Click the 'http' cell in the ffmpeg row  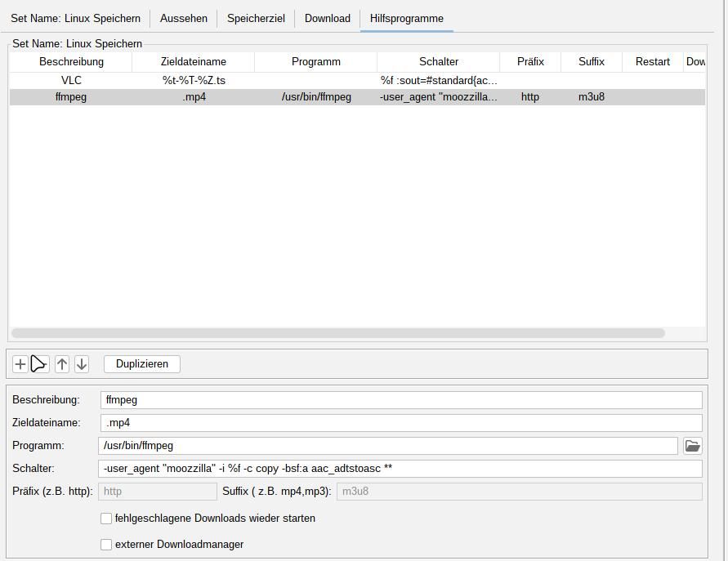tap(530, 97)
